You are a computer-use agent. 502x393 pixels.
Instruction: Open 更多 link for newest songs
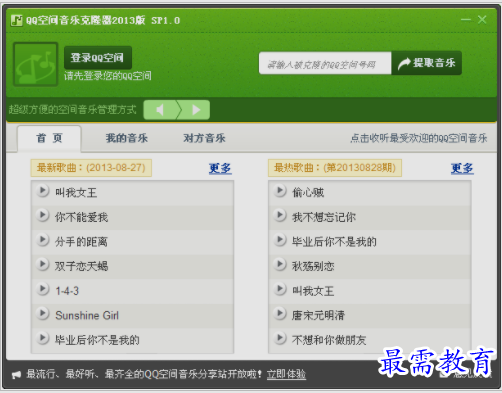[x=220, y=168]
